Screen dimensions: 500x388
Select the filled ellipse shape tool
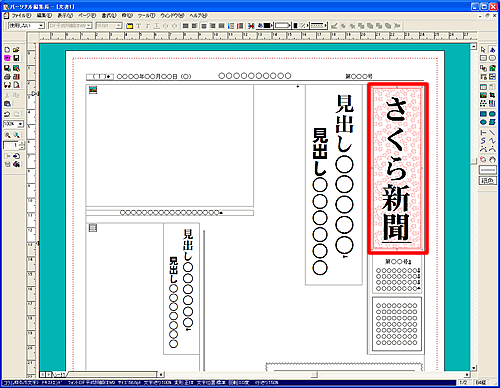(x=483, y=122)
